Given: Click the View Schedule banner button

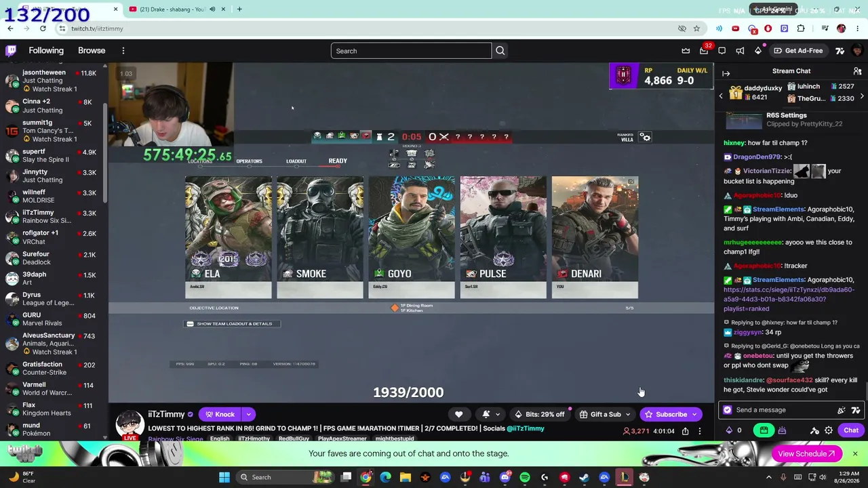Looking at the screenshot, I should 807,453.
